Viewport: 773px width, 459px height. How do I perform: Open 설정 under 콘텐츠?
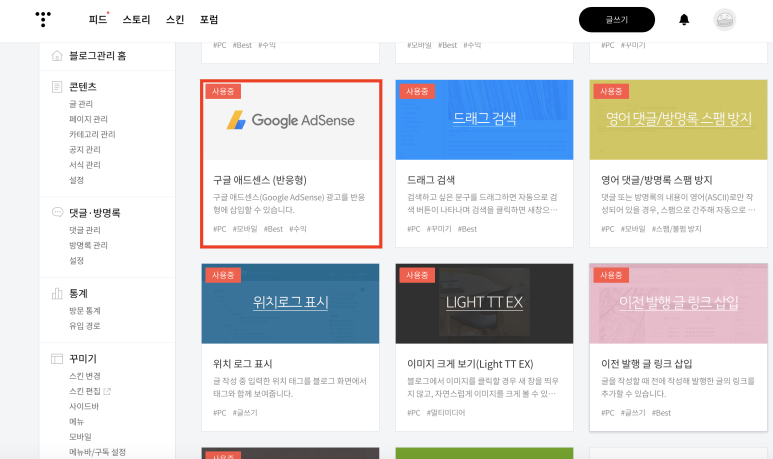tap(76, 180)
